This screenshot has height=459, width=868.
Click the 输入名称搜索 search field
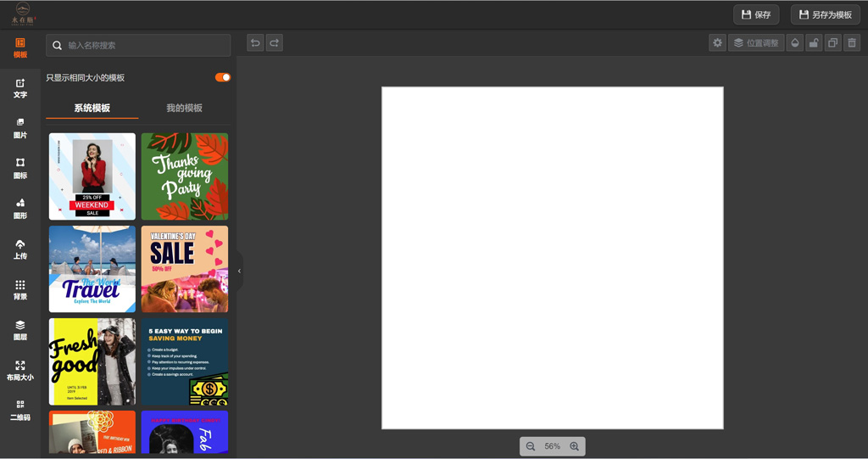pyautogui.click(x=138, y=46)
